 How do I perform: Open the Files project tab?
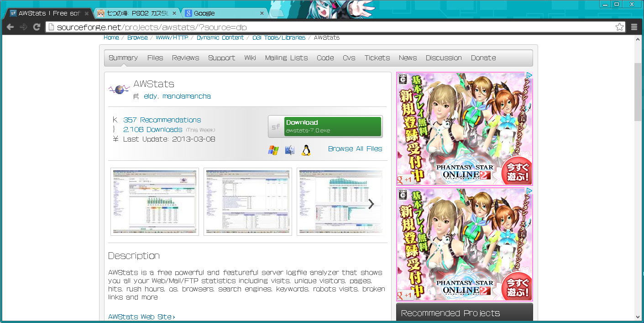[155, 58]
